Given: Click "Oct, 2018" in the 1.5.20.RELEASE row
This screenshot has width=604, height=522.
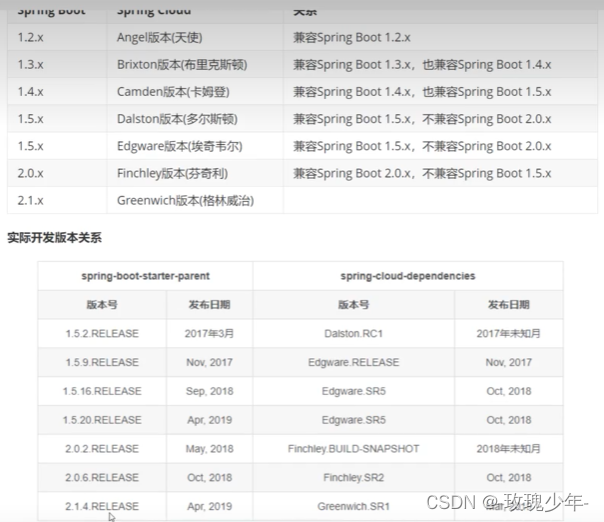Looking at the screenshot, I should (x=508, y=420).
